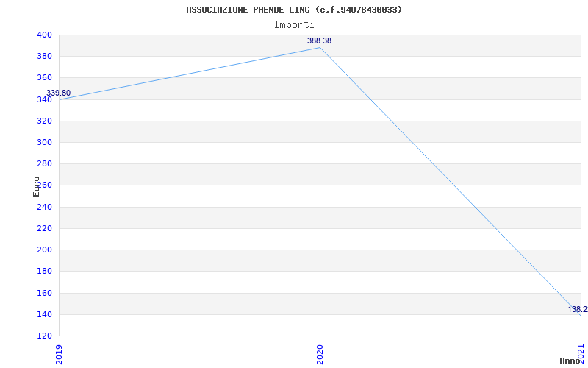The height and width of the screenshot is (368, 588).
Task: Click the 380 y-axis tick label
Action: click(44, 57)
